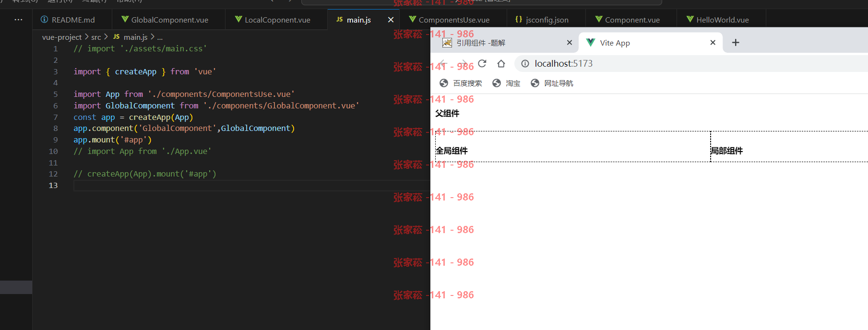Image resolution: width=868 pixels, height=330 pixels.
Task: Open a new browser tab
Action: [735, 43]
